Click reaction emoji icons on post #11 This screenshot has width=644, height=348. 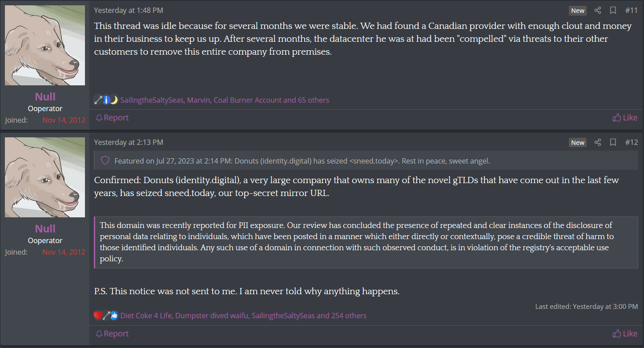point(106,100)
